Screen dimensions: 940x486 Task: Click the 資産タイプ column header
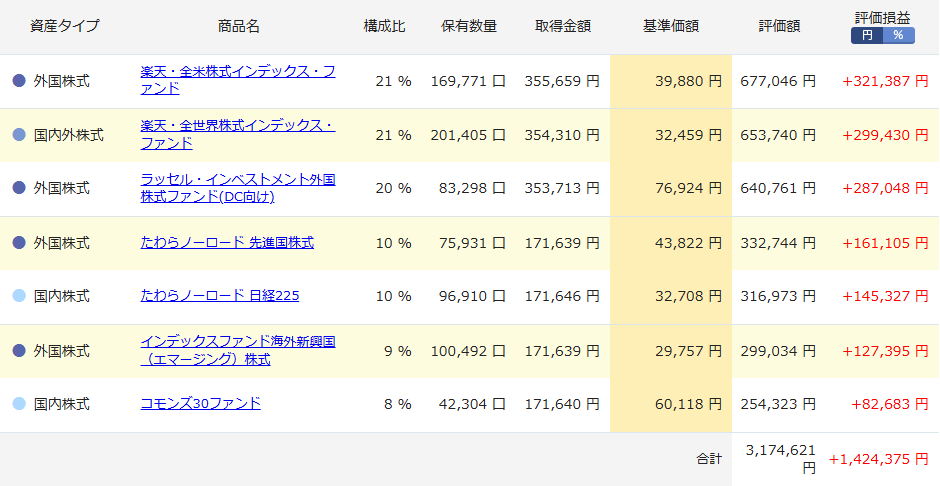point(65,26)
